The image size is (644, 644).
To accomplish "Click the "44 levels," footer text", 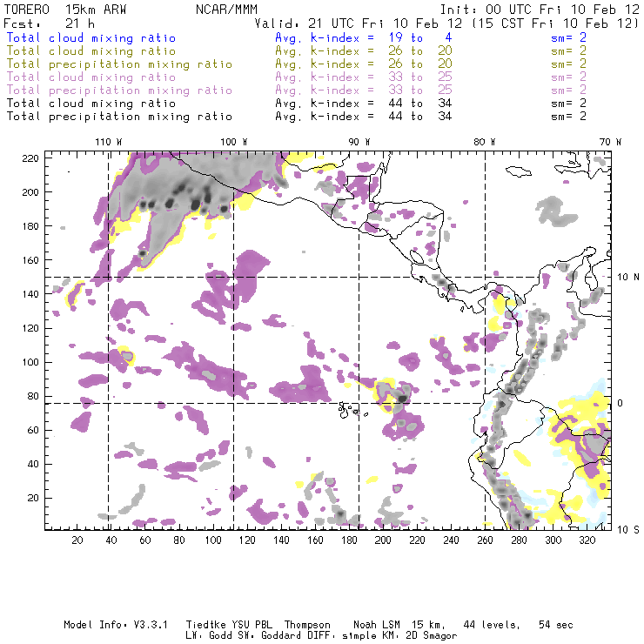I will point(492,625).
